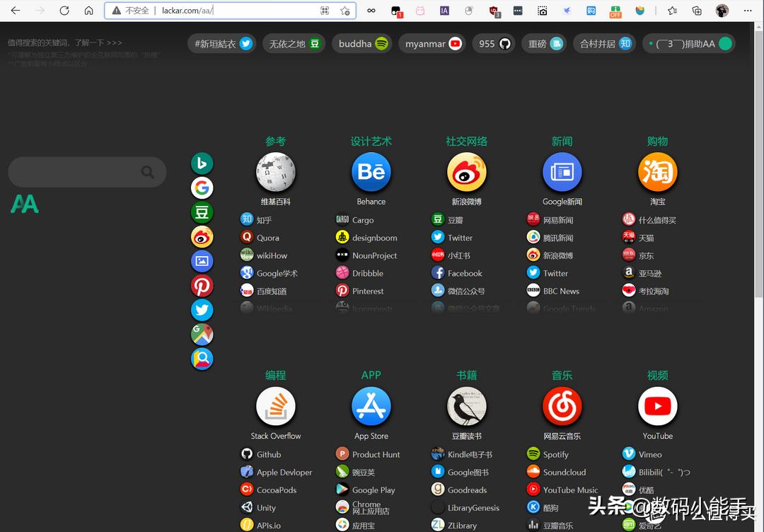Click the browser back arrow

(16, 10)
